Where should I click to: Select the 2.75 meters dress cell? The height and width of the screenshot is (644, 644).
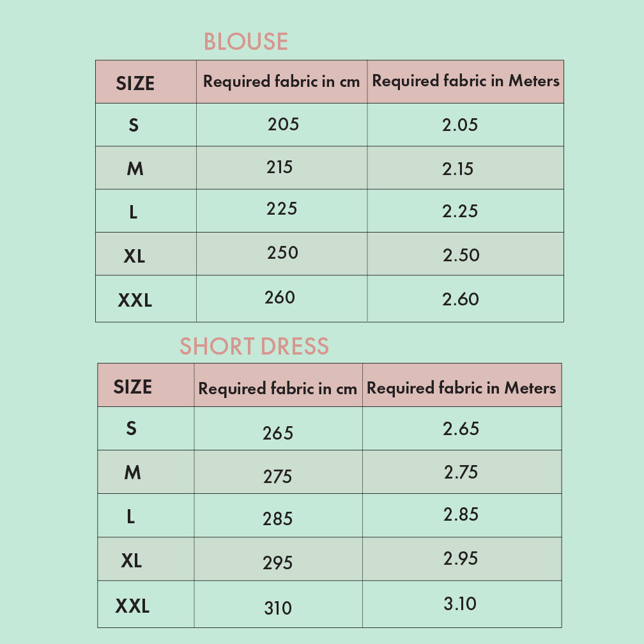[462, 472]
